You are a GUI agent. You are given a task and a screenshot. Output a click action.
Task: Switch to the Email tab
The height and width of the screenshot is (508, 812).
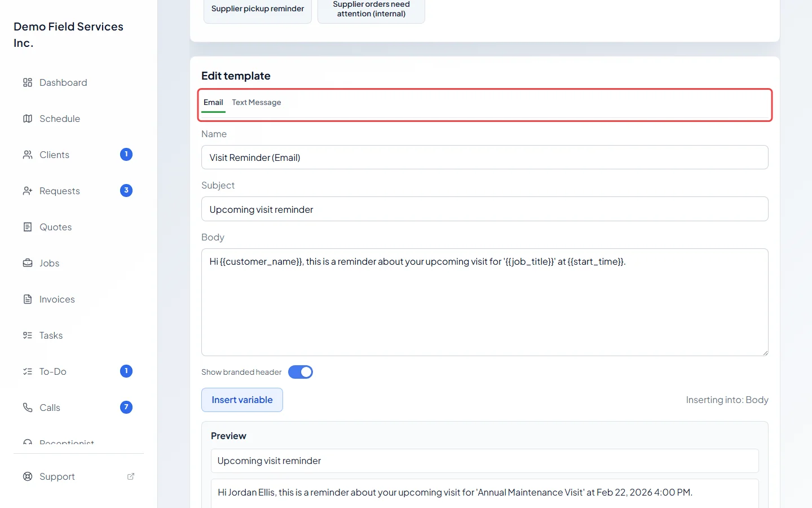(x=213, y=103)
